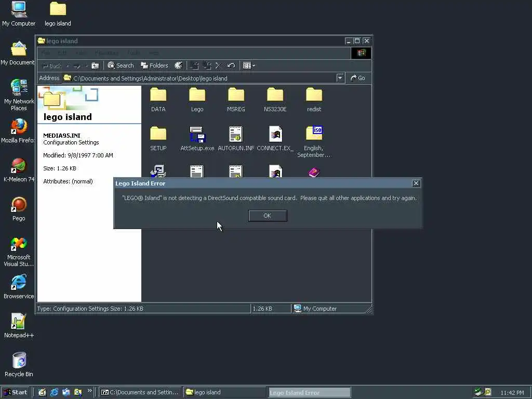The width and height of the screenshot is (532, 399).
Task: Expand the address bar dropdown arrow
Action: click(340, 78)
